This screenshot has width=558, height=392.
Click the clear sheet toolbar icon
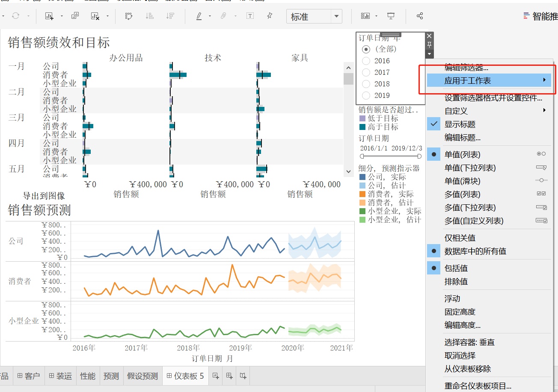point(95,16)
